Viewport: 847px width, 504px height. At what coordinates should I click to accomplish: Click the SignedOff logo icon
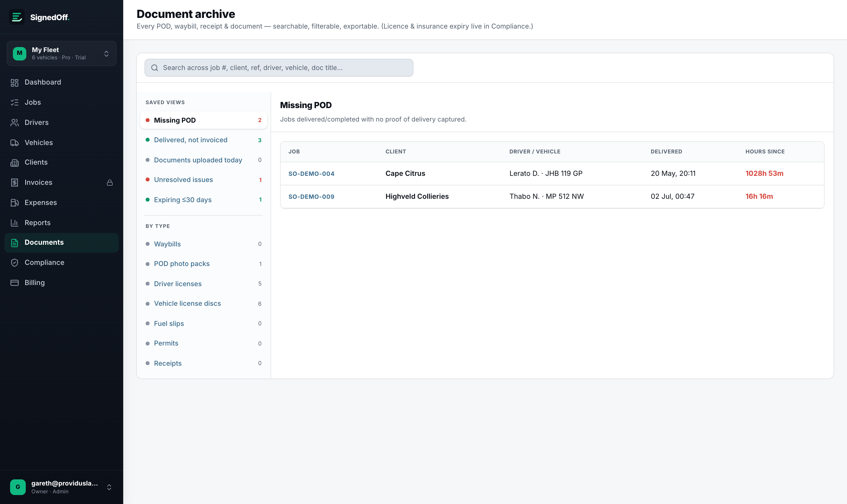click(x=17, y=17)
